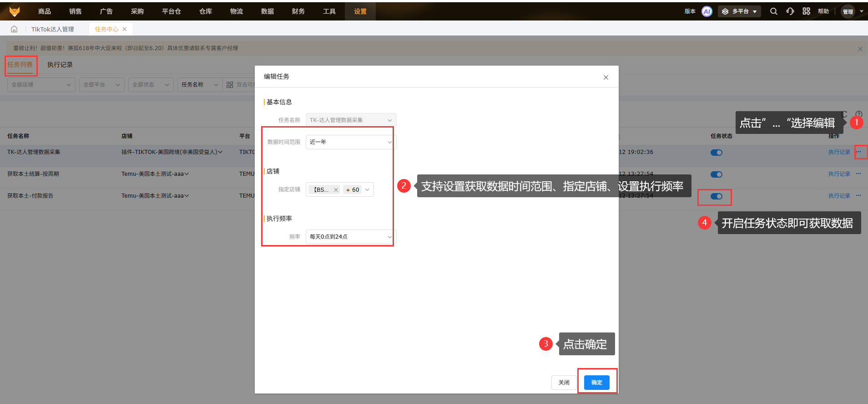Screen dimensions: 868x404
Task: Dismiss the promotional banner notice
Action: click(x=860, y=49)
